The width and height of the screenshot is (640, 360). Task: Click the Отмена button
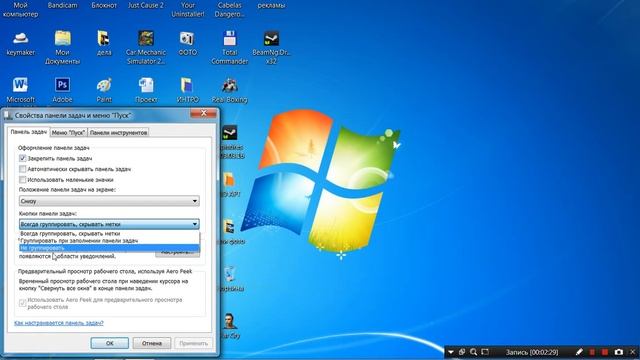[152, 343]
